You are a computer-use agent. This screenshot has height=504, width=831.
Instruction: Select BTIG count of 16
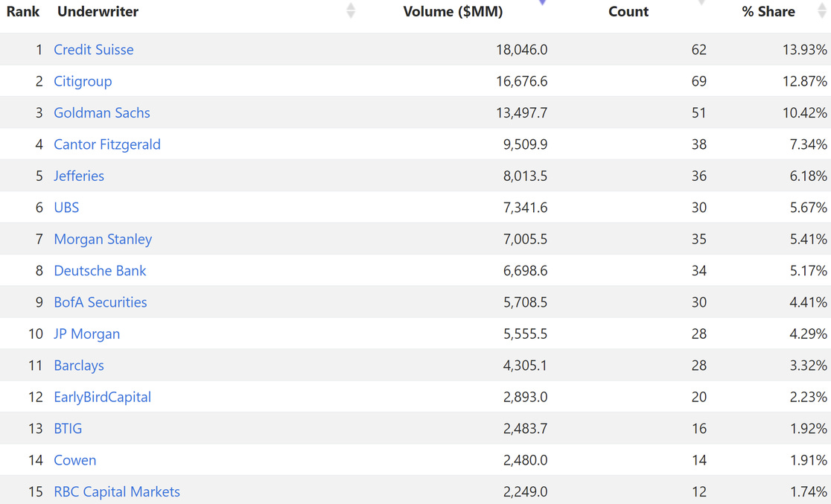pyautogui.click(x=699, y=428)
